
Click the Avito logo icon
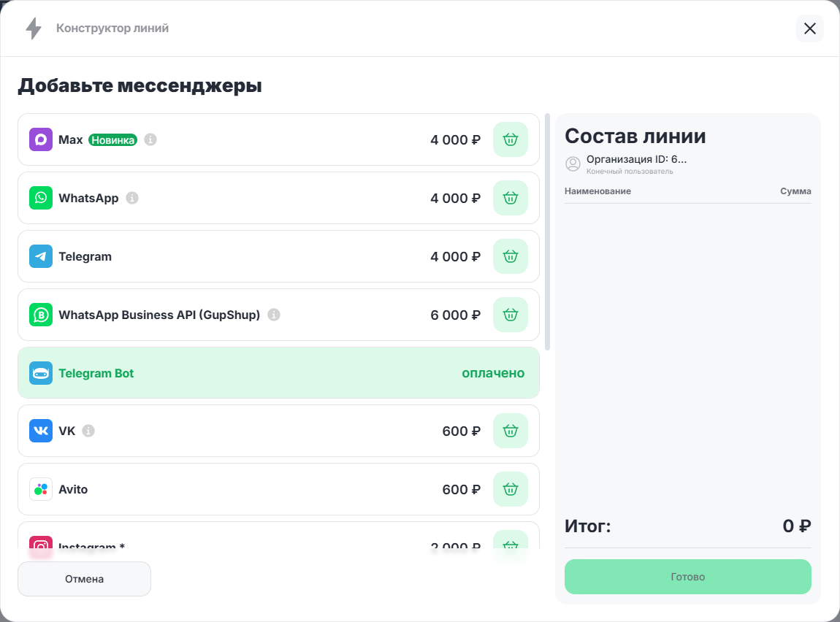pyautogui.click(x=41, y=489)
